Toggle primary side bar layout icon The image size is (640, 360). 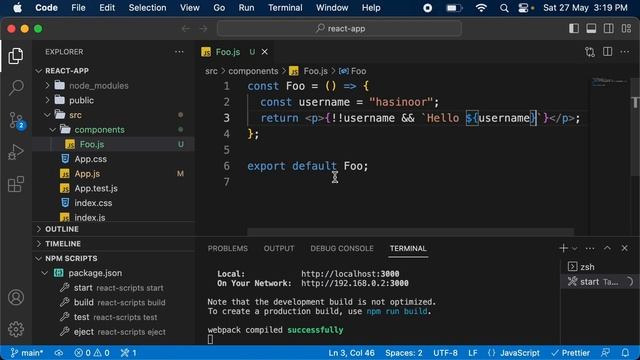tap(573, 28)
